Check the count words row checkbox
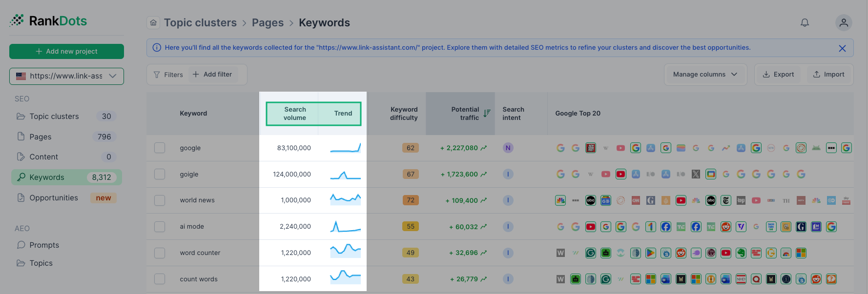This screenshot has width=868, height=294. coord(160,279)
